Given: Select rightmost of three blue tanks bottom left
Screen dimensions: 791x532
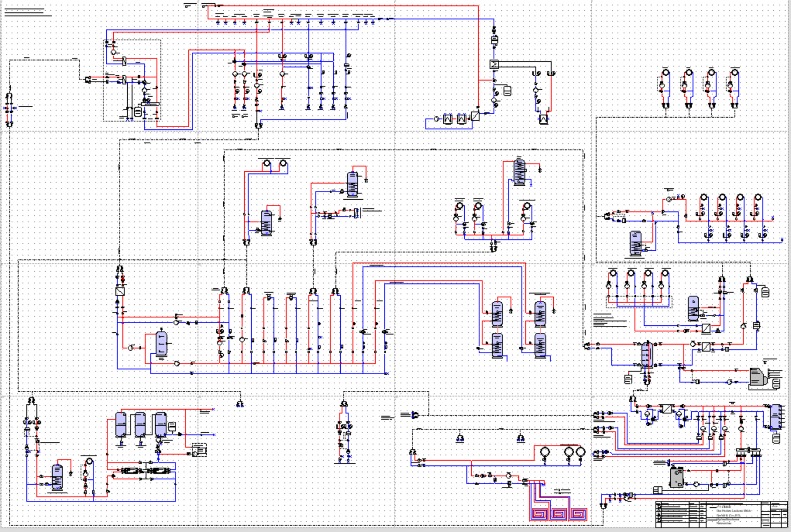Looking at the screenshot, I should click(x=161, y=424).
